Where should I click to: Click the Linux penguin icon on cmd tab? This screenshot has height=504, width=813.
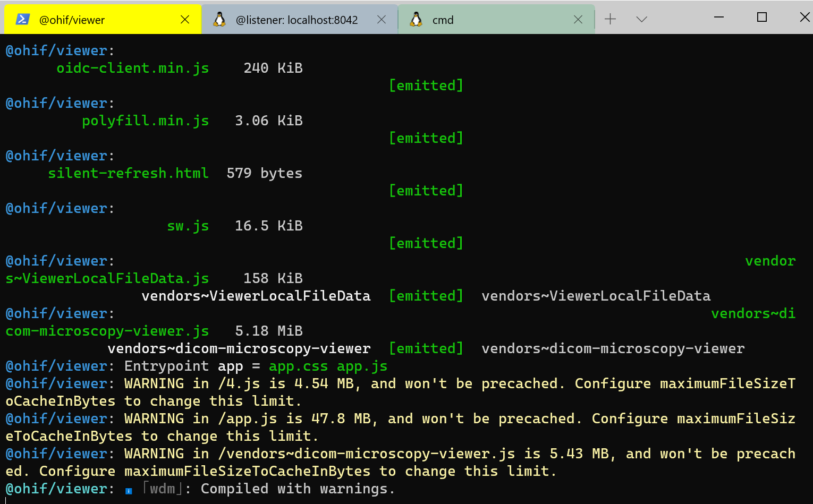416,20
